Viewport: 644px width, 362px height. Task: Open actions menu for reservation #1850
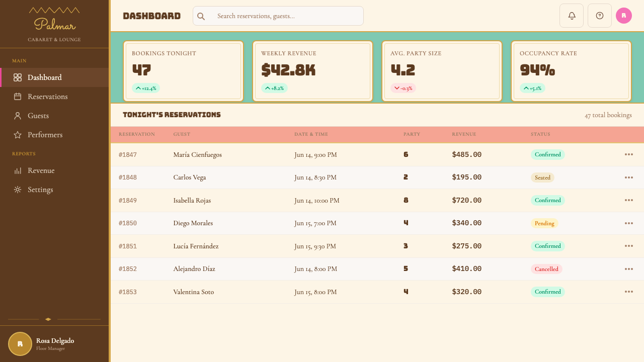[628, 223]
